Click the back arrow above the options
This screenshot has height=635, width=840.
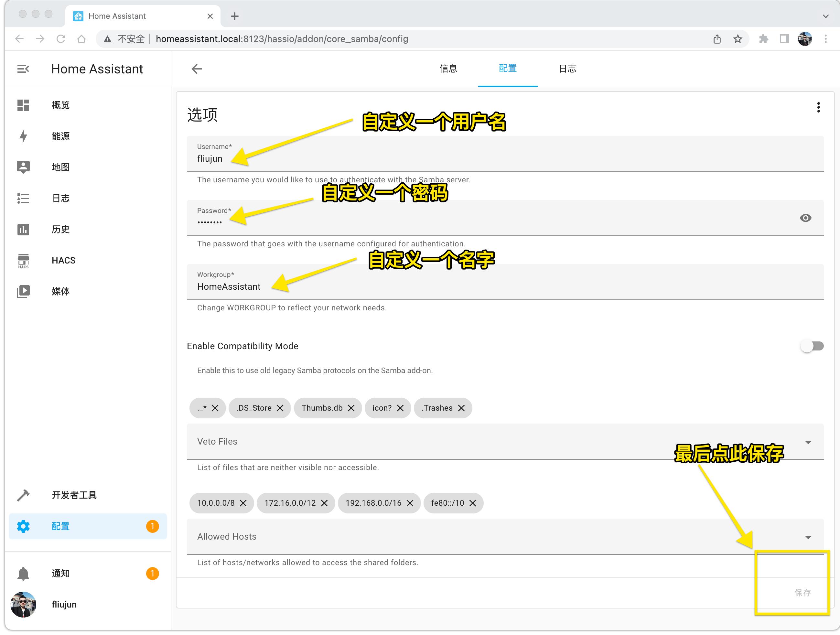[196, 69]
